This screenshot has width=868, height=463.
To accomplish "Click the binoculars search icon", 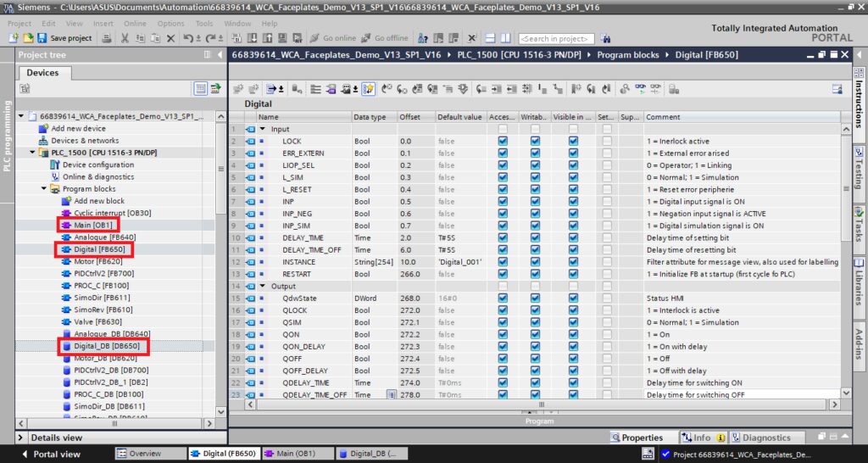I will (605, 38).
